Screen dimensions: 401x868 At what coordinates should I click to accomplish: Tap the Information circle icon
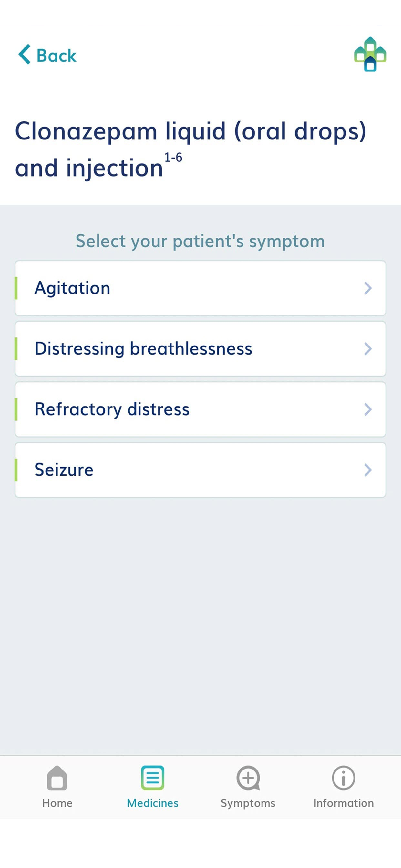(x=344, y=778)
